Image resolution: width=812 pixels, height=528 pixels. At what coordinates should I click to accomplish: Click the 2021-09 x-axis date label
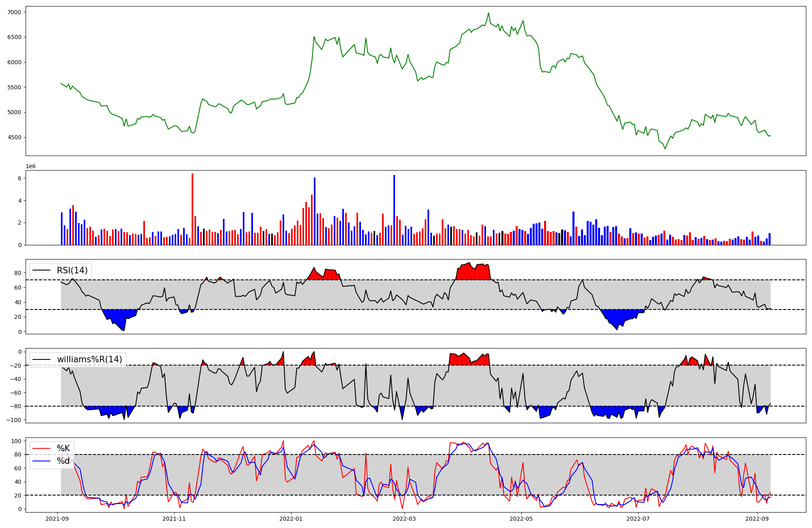[57, 519]
